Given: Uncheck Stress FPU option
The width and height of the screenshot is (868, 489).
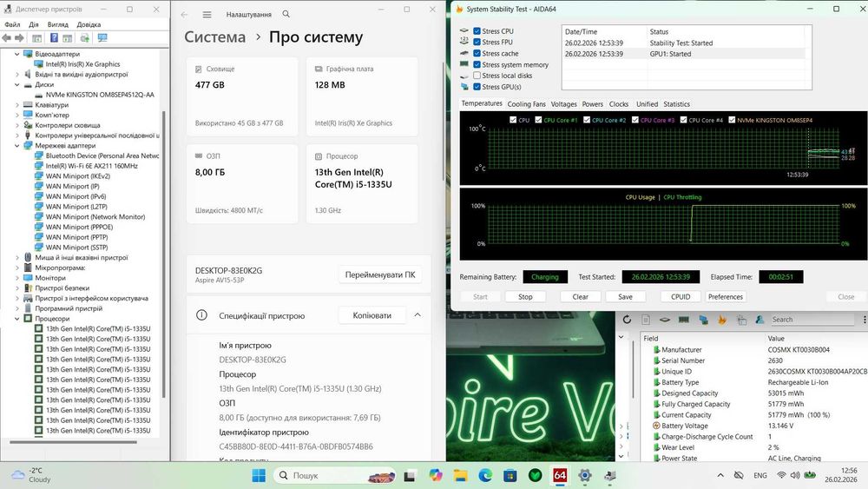Looking at the screenshot, I should [x=477, y=42].
